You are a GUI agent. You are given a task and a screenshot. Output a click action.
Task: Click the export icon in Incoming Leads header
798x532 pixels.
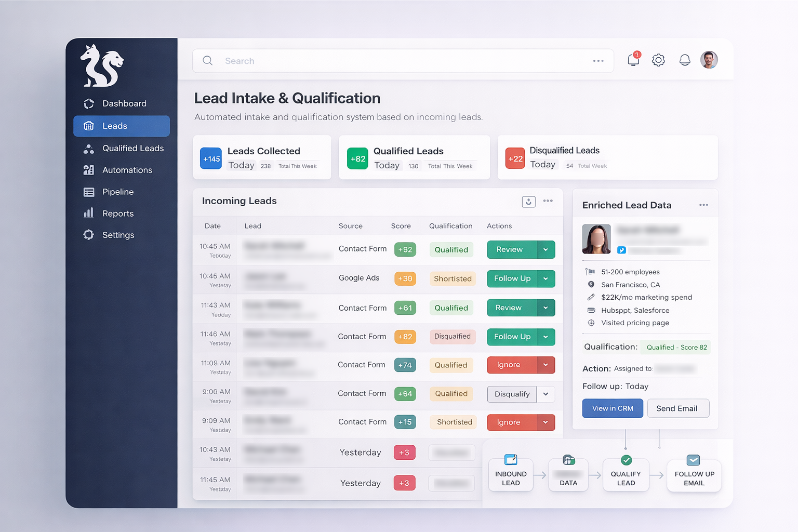(x=528, y=202)
